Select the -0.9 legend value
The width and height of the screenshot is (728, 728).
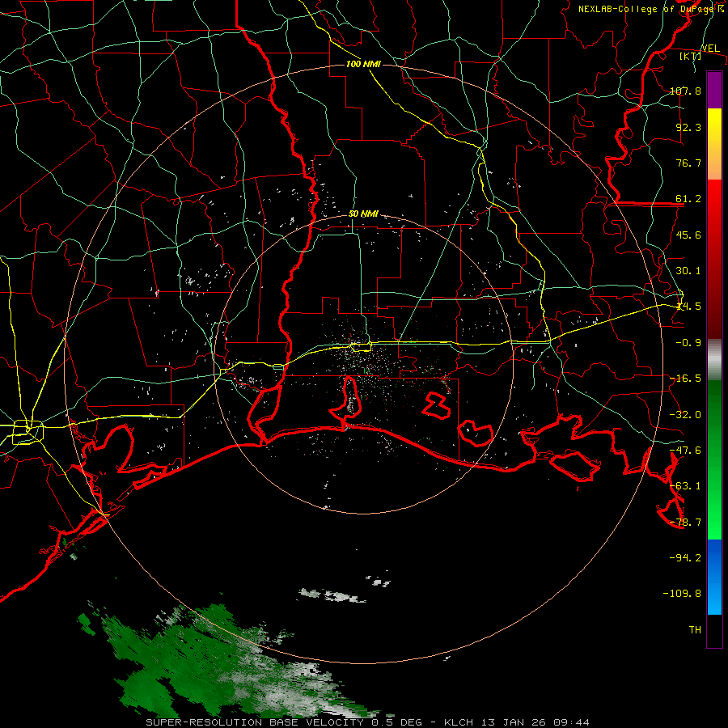point(688,343)
